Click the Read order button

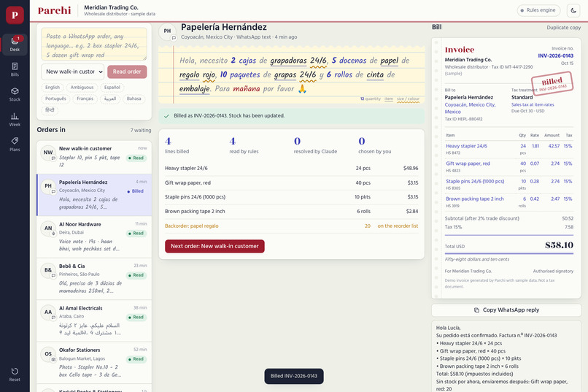coord(127,72)
